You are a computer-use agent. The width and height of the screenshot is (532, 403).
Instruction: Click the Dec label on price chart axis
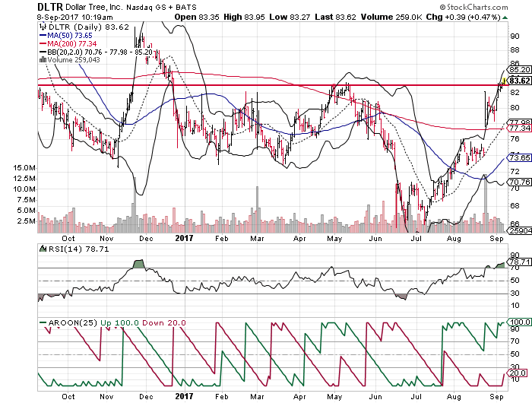pyautogui.click(x=146, y=239)
